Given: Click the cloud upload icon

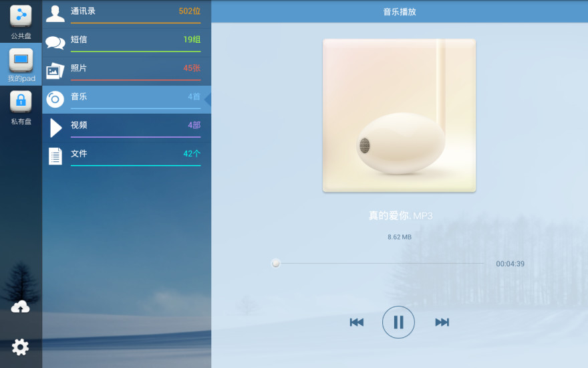Looking at the screenshot, I should pos(21,306).
